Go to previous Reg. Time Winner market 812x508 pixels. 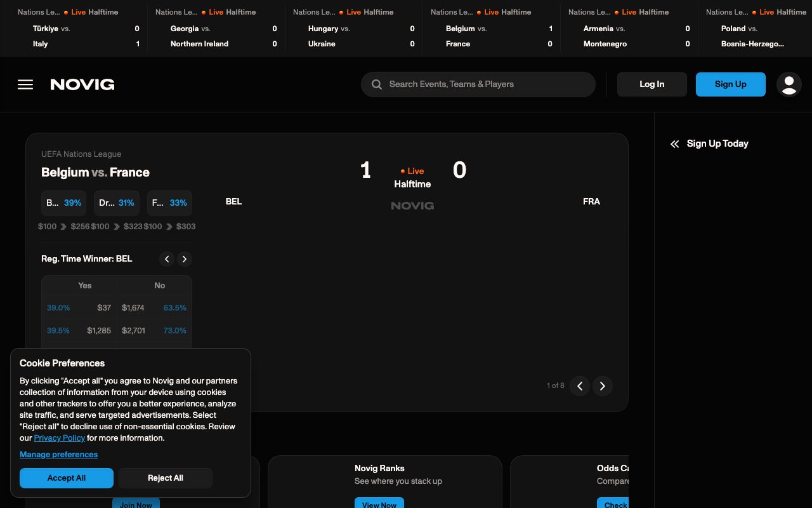point(167,259)
